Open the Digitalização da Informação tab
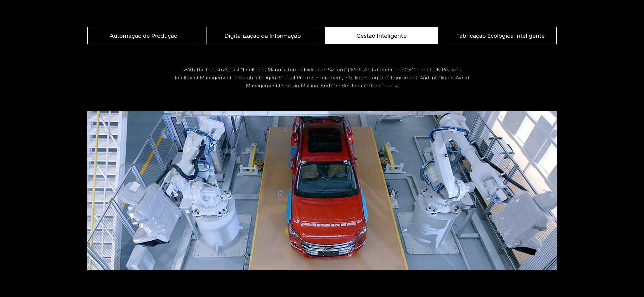This screenshot has width=644, height=297. (262, 36)
